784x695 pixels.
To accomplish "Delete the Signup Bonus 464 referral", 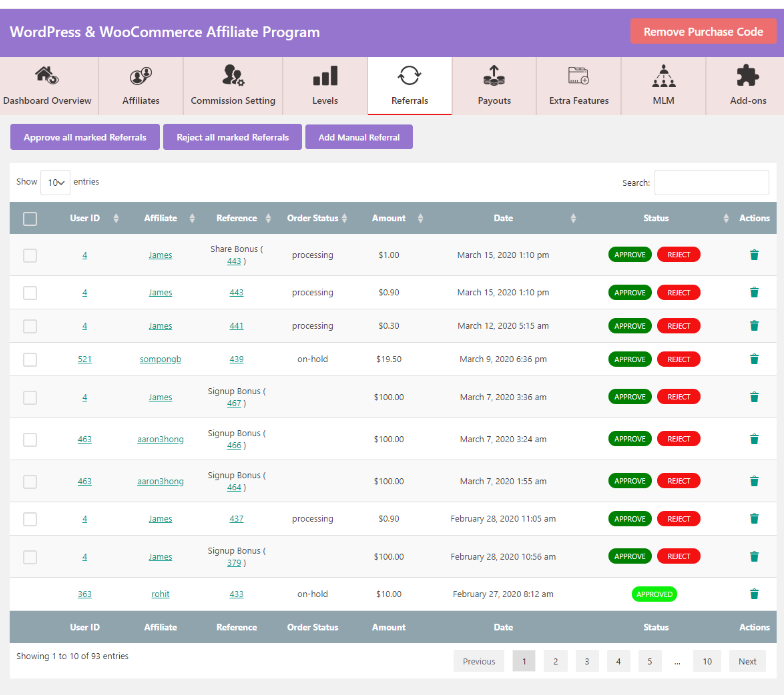I will [754, 481].
